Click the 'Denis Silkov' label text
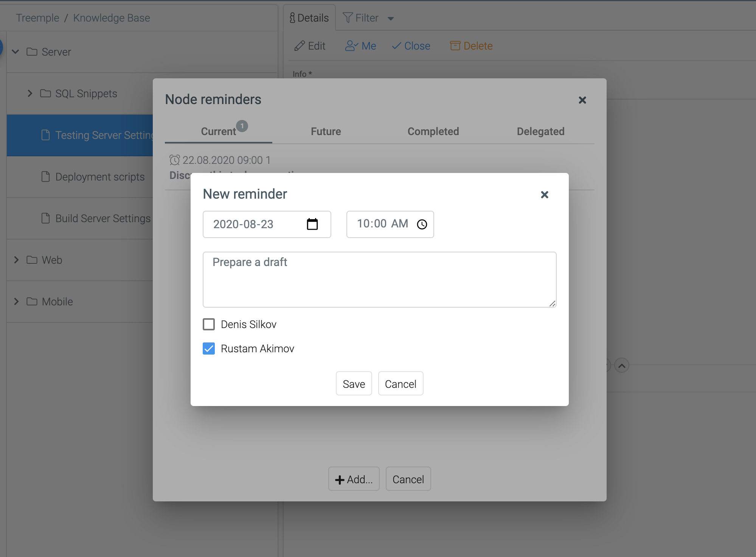The height and width of the screenshot is (557, 756). click(x=248, y=324)
